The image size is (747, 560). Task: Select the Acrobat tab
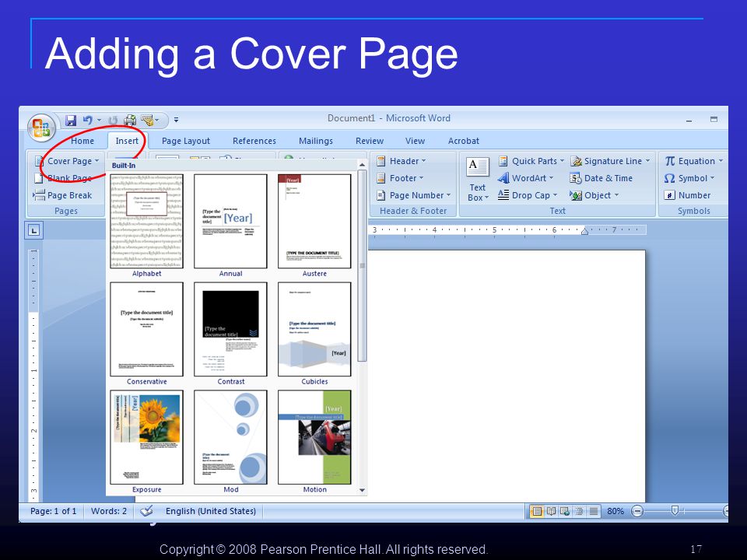(464, 141)
